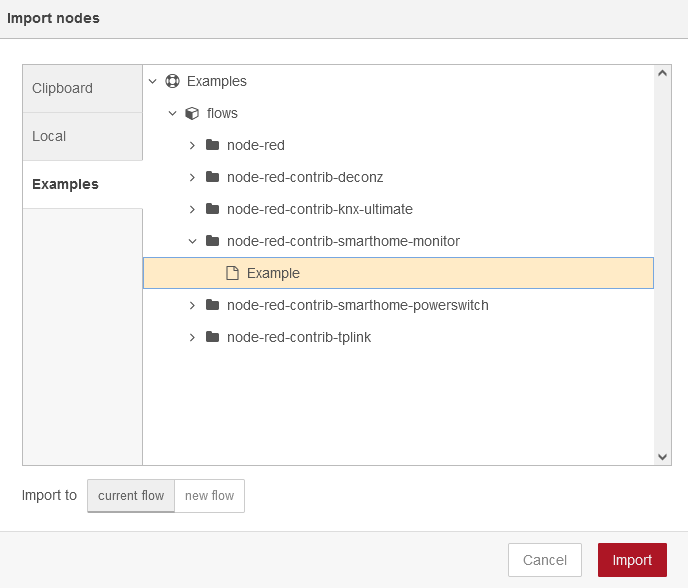Click the red Import button
Viewport: 688px width, 588px height.
[x=632, y=560]
